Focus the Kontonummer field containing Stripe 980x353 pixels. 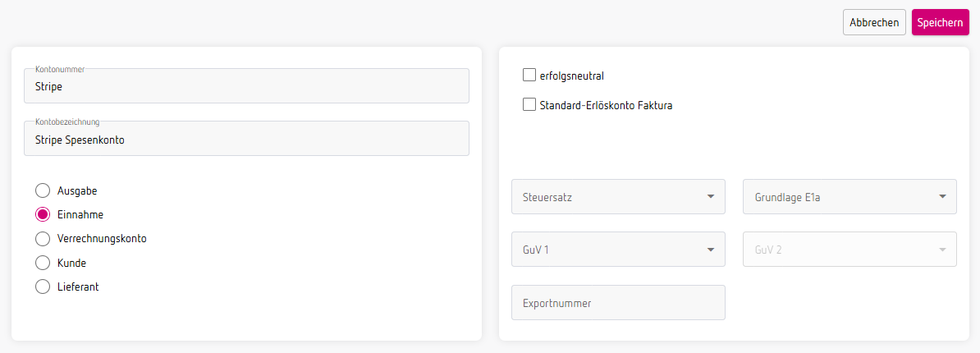[x=246, y=86]
